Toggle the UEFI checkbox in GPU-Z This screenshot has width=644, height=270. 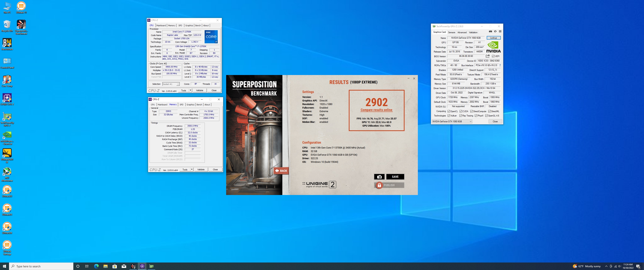click(x=493, y=56)
